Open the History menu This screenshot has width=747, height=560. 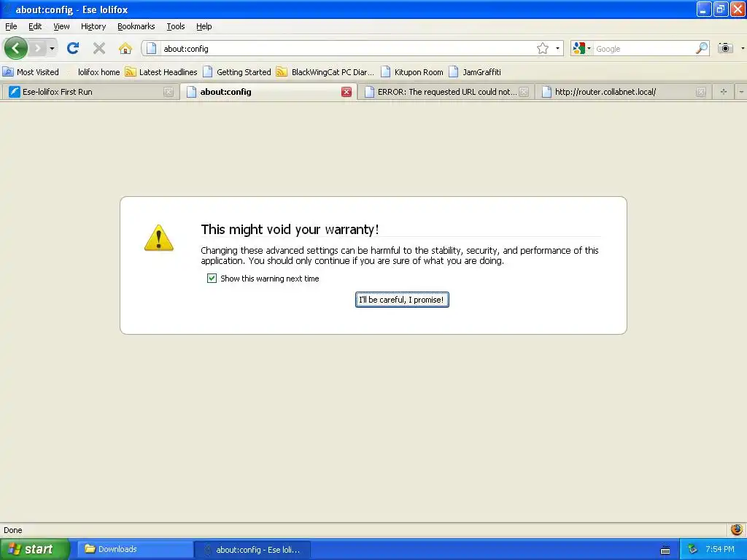coord(93,26)
